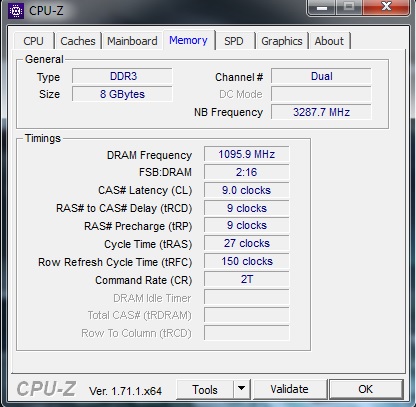Screen dimensions: 416x407
Task: Click the tRP 9 clocks value
Action: pos(247,225)
